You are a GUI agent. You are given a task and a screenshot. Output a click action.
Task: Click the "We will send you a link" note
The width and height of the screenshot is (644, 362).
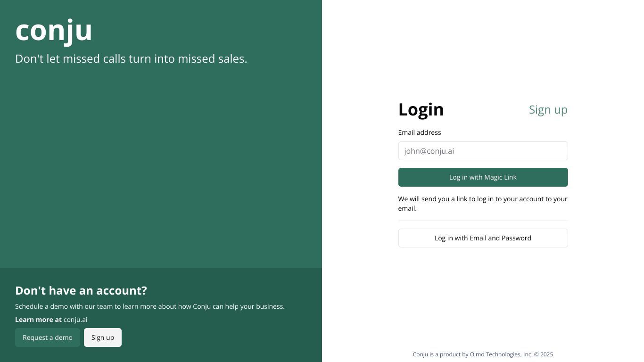coord(483,204)
